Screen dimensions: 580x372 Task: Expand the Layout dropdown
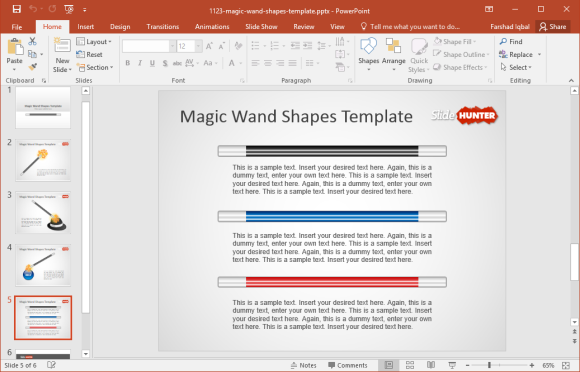pos(94,42)
